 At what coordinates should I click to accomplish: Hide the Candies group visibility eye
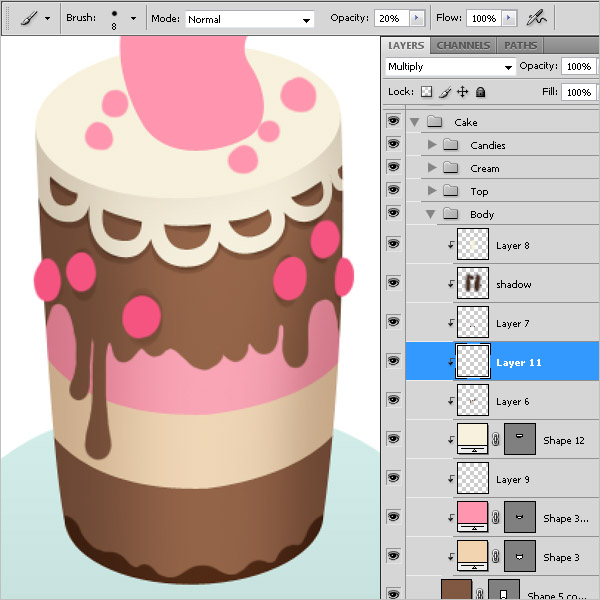393,144
